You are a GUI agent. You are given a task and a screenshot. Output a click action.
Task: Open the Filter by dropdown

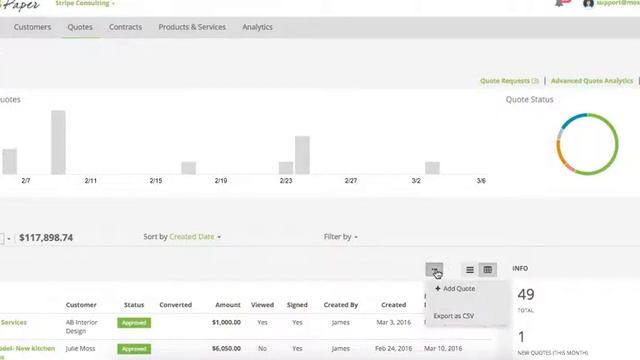point(341,237)
